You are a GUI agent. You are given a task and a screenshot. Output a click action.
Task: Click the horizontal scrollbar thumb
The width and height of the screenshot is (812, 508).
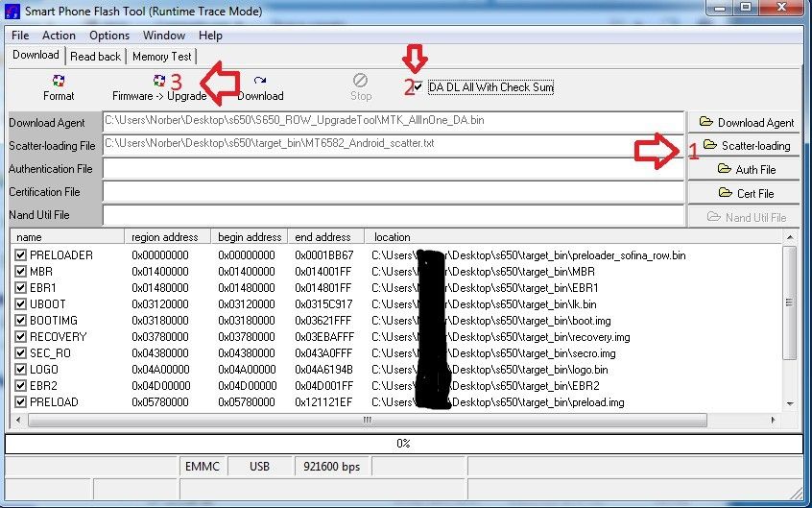pos(367,420)
